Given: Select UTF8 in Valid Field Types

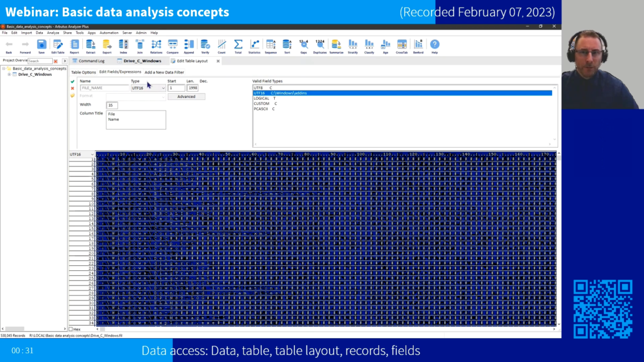Looking at the screenshot, I should pyautogui.click(x=402, y=88).
